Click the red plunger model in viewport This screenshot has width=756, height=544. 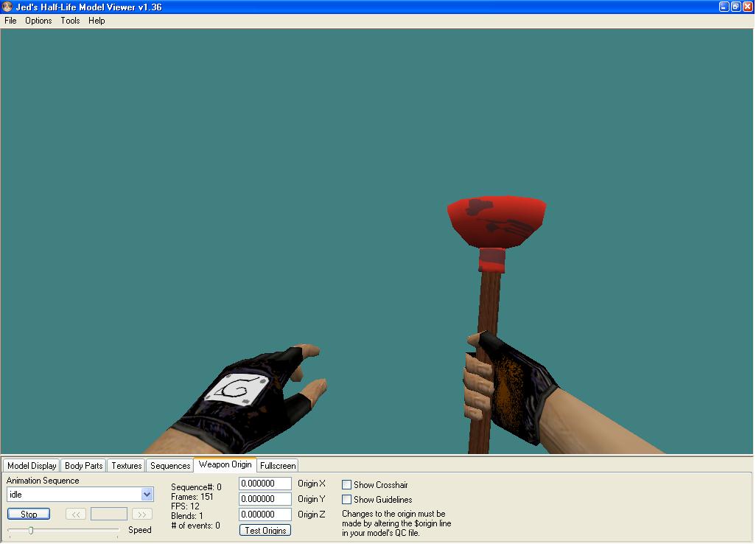click(496, 223)
